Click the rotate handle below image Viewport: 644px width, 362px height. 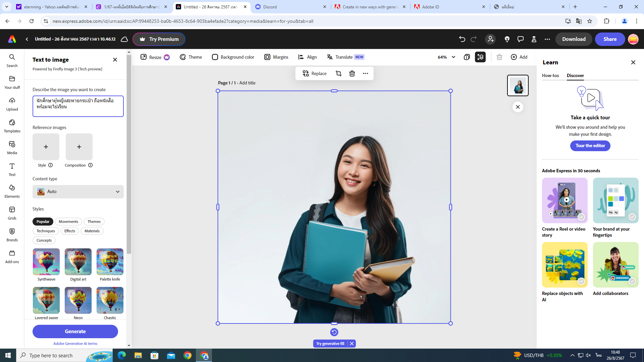(334, 332)
